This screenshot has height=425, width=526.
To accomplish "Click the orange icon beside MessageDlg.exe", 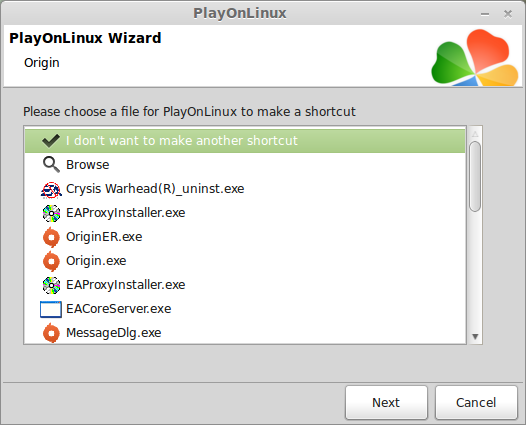I will click(x=51, y=333).
